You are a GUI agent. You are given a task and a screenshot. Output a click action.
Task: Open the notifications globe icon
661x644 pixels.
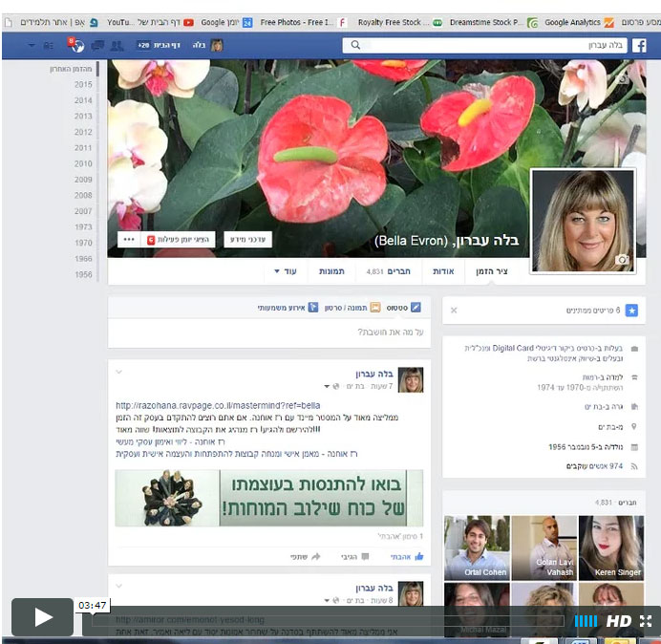(76, 46)
